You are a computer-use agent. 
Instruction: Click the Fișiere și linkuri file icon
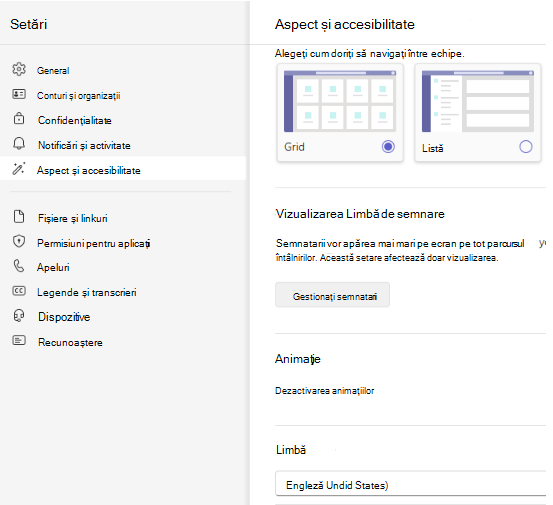click(x=19, y=217)
